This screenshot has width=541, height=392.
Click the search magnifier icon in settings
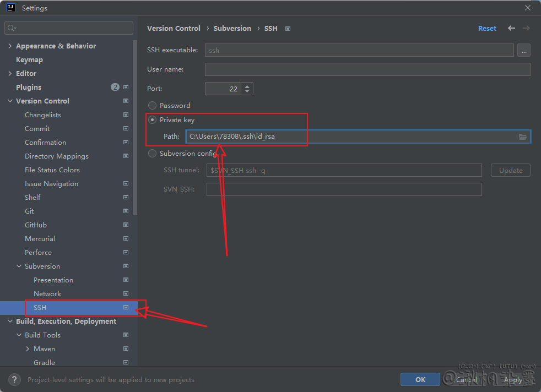point(12,28)
